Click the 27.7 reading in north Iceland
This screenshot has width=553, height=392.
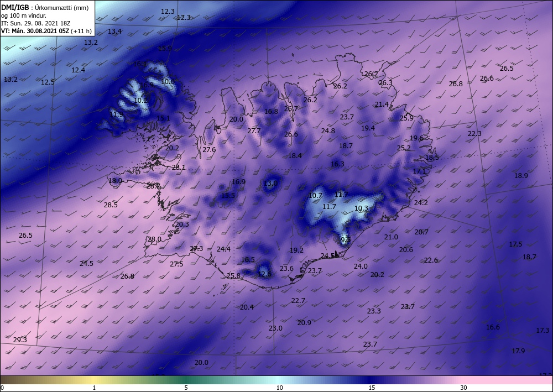pos(254,131)
